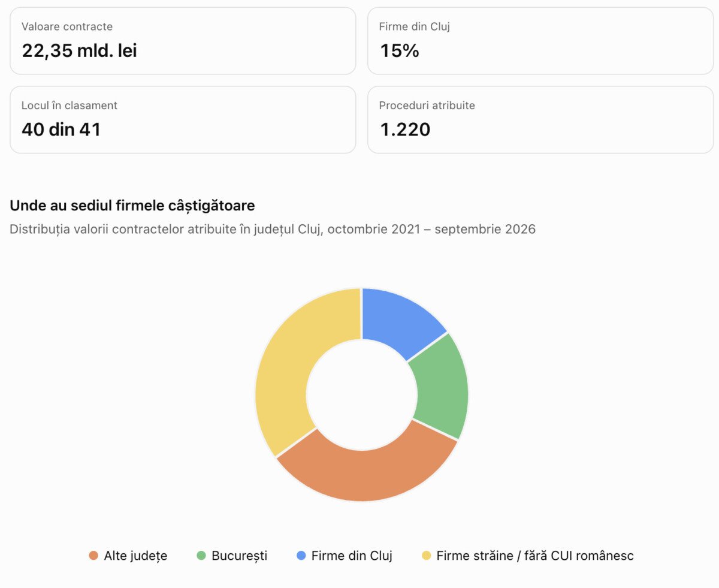719x588 pixels.
Task: Click the Locul în clasament label
Action: [x=70, y=105]
